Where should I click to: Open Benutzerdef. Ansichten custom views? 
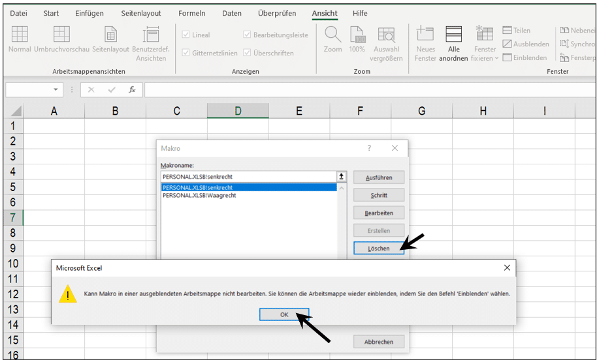coord(151,35)
